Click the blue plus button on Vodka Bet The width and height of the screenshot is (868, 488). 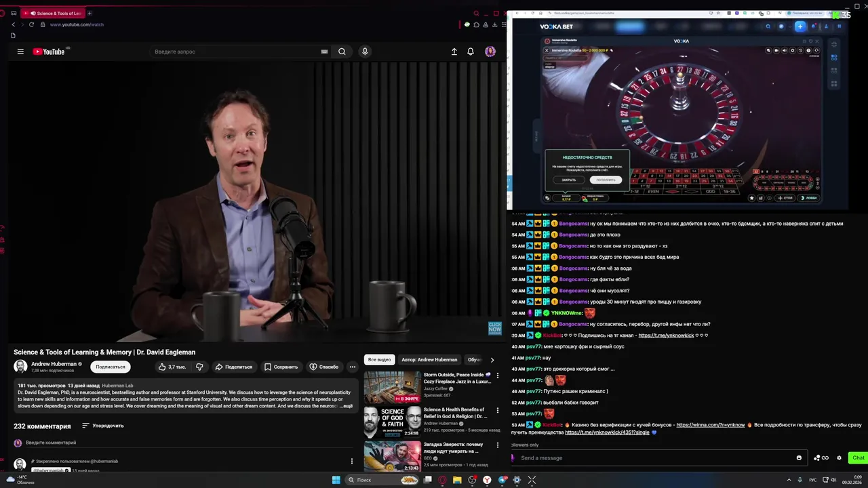800,26
